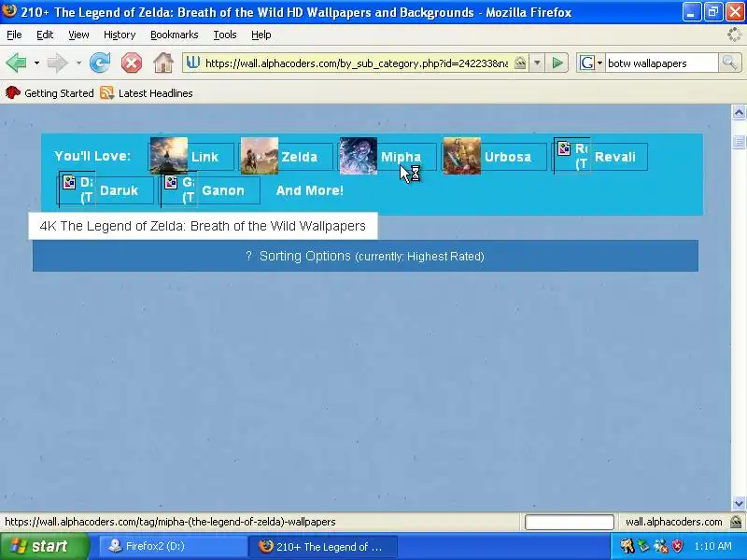Click the Forward navigation arrow
Screen dimensions: 747x560
[58, 63]
